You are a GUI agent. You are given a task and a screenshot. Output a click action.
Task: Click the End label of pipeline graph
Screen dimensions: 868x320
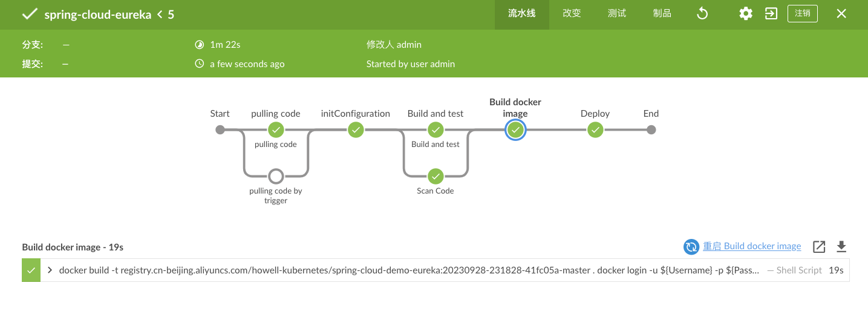click(651, 113)
